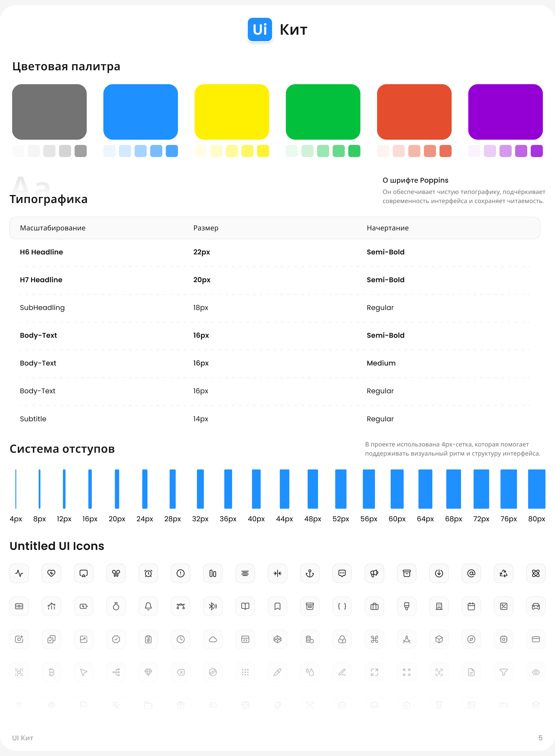
Task: Pick the large purple color swatch
Action: point(505,112)
